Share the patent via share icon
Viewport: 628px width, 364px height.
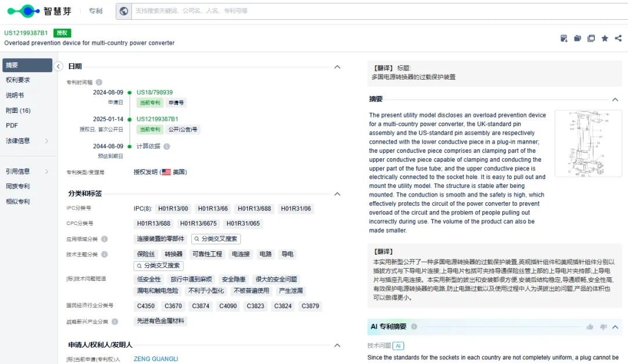pos(618,38)
